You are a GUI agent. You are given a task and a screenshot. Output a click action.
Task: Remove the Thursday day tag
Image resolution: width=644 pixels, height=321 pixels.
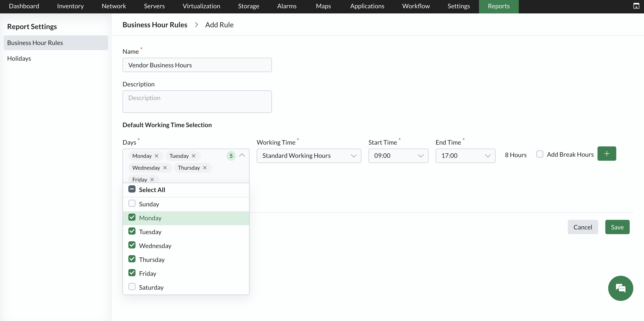[205, 168]
